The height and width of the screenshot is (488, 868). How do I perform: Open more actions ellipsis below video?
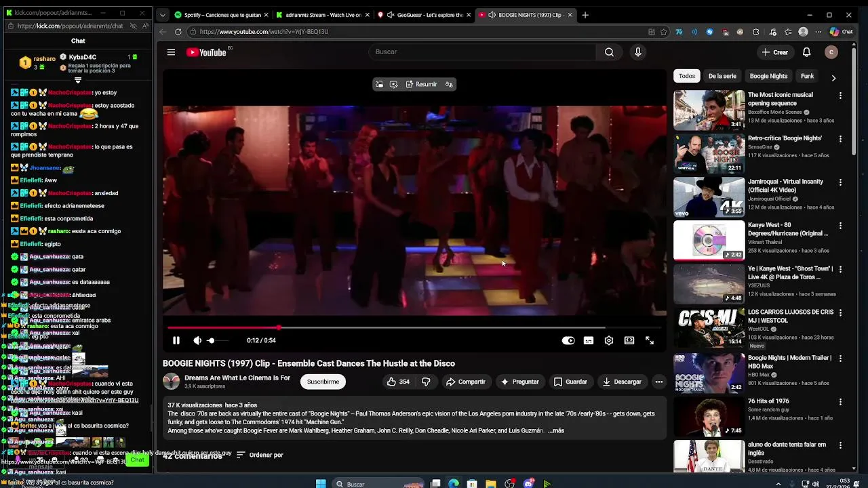(658, 382)
